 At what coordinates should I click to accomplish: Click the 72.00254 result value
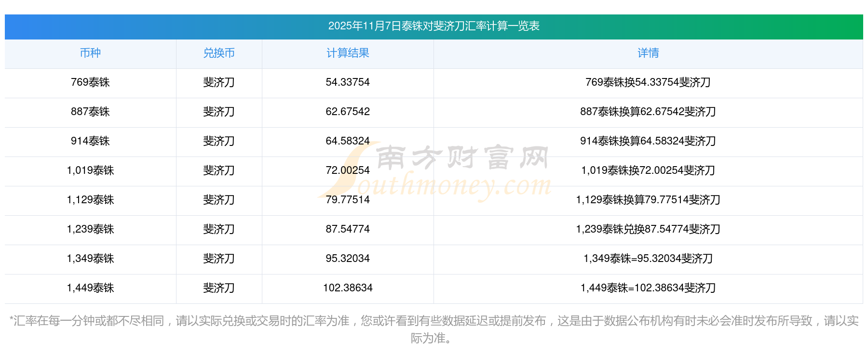point(348,170)
